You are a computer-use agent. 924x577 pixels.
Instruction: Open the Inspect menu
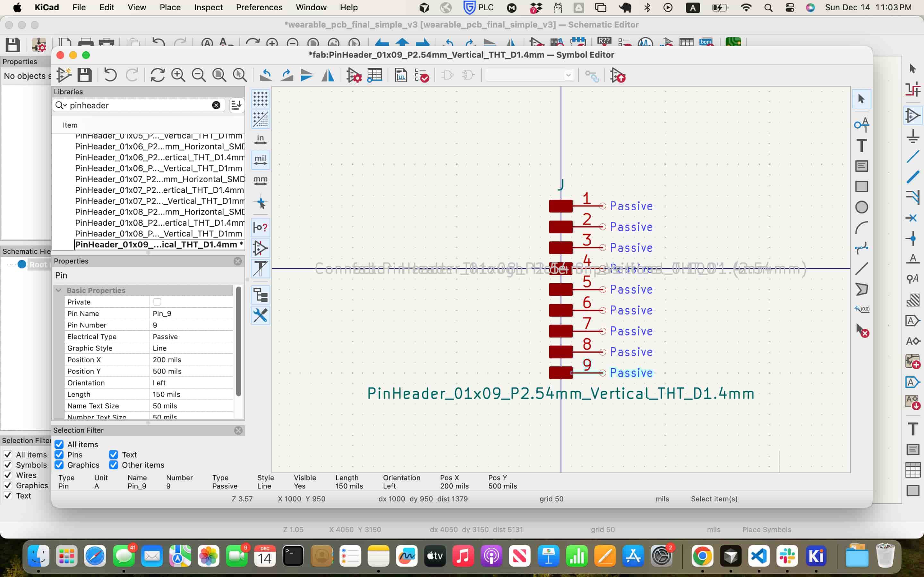(x=208, y=7)
